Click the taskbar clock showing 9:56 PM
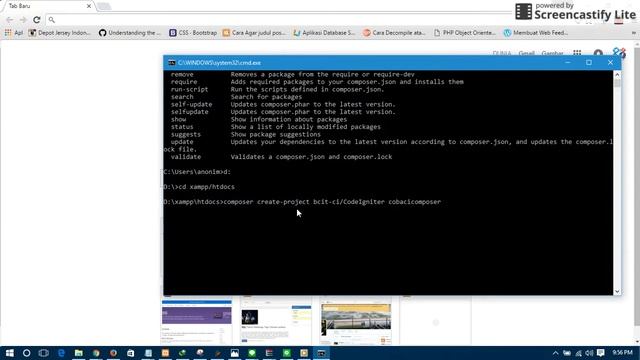The height and width of the screenshot is (360, 640). tap(622, 352)
